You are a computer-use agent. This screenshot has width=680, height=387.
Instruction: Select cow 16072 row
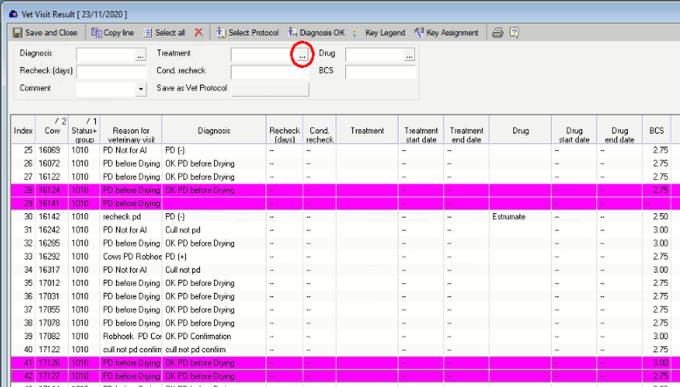click(345, 164)
